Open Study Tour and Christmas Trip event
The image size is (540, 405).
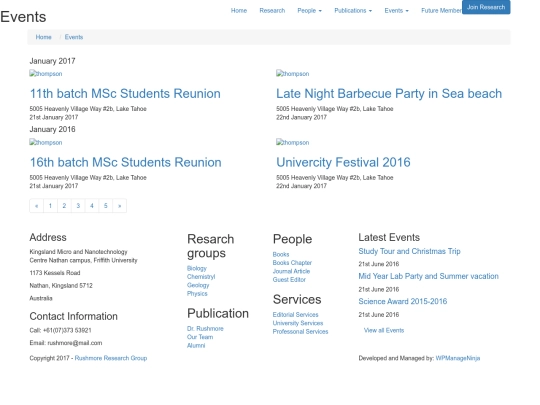point(409,251)
